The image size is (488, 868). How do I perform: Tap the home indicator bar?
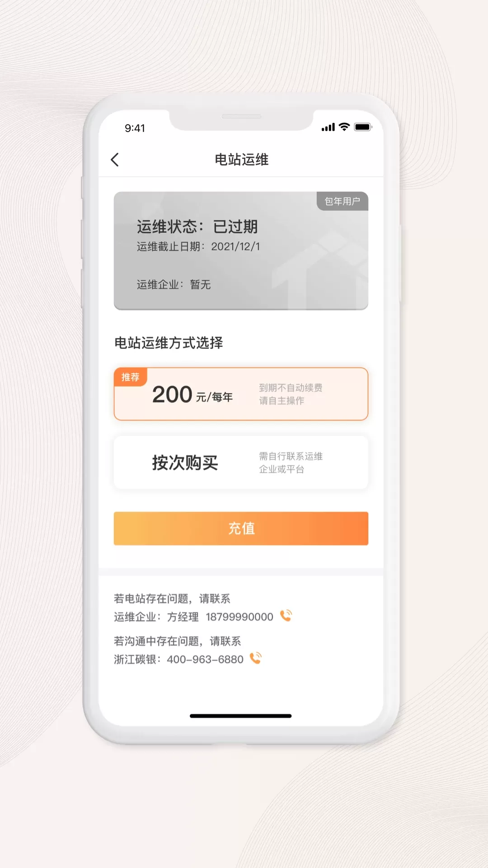pyautogui.click(x=241, y=716)
